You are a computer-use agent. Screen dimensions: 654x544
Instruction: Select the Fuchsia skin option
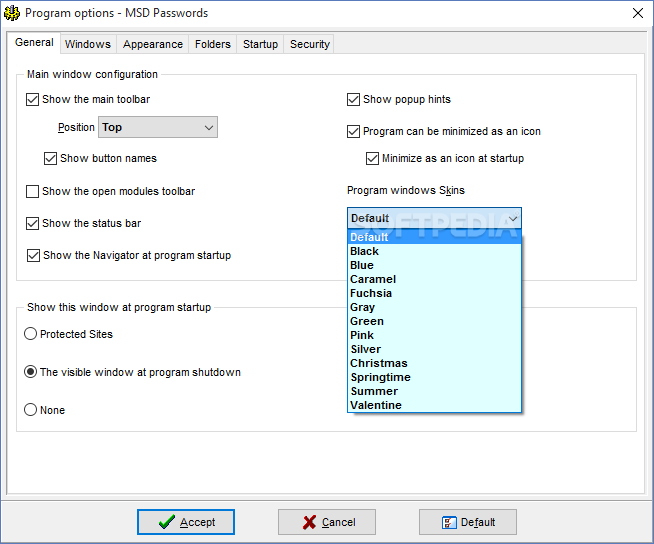[x=434, y=293]
